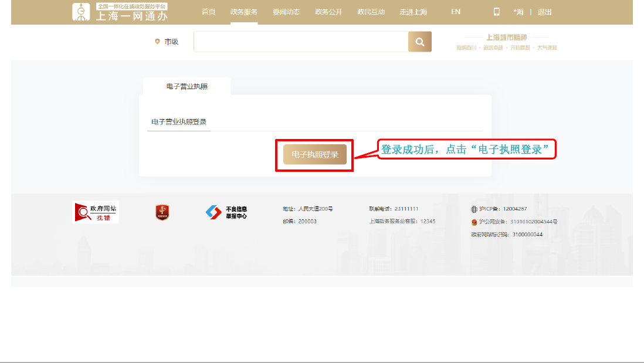Focus the search input field

(300, 42)
